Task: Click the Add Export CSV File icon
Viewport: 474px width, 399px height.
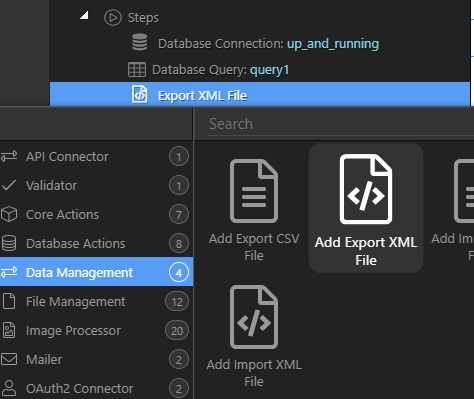Action: tap(254, 191)
